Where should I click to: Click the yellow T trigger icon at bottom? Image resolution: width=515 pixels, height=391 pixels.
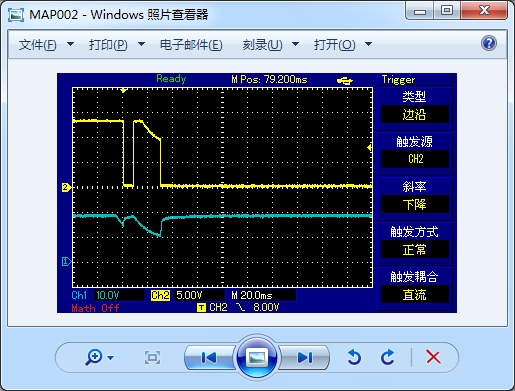tap(201, 308)
